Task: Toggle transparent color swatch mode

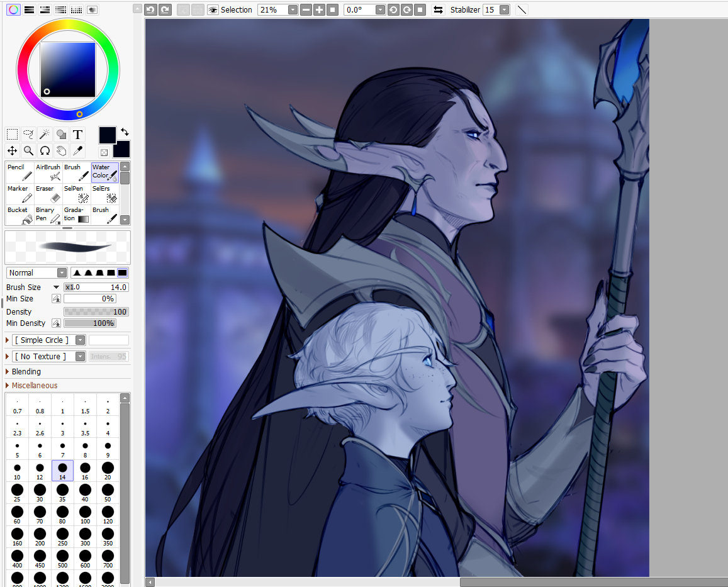Action: (104, 152)
